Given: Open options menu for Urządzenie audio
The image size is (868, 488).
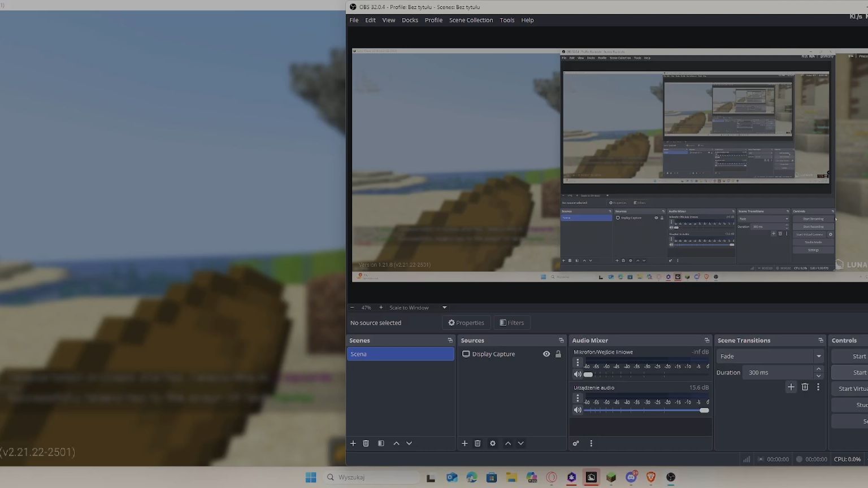Looking at the screenshot, I should point(578,398).
